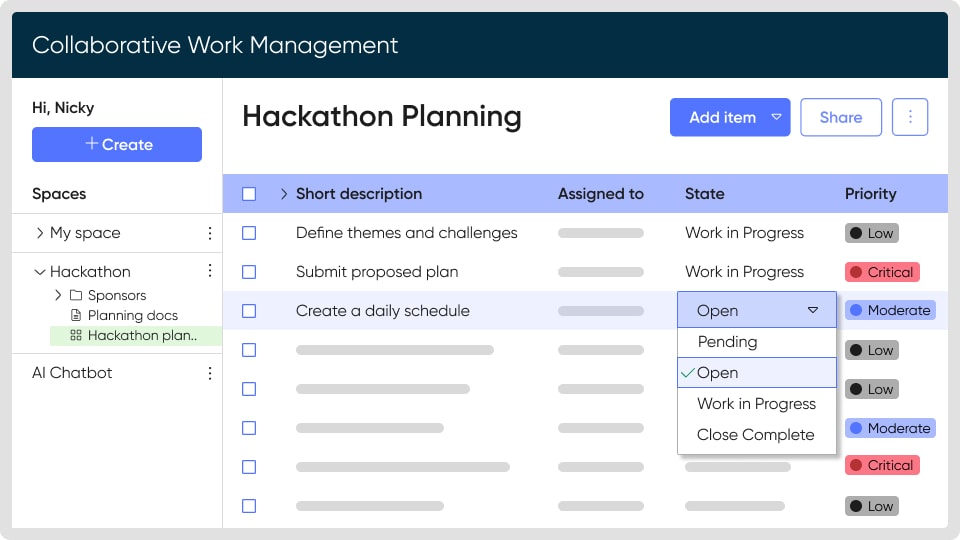Click the Share button
This screenshot has width=960, height=540.
tap(840, 117)
